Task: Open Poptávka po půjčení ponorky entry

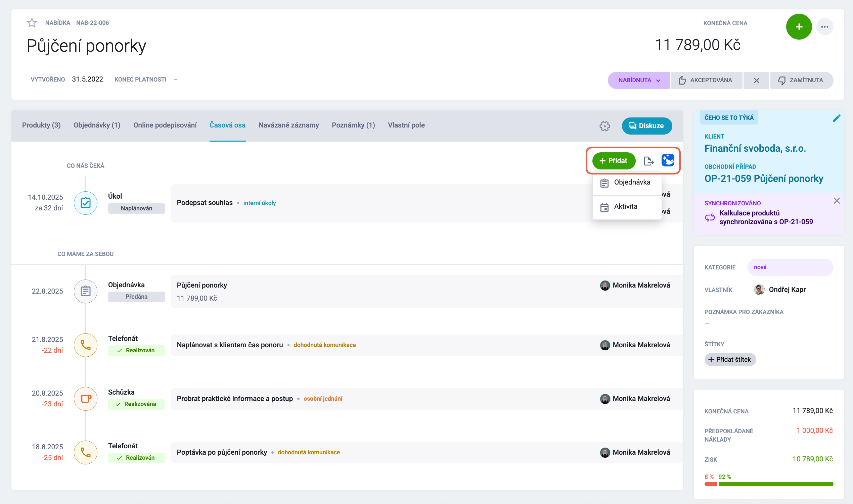Action: coord(222,452)
